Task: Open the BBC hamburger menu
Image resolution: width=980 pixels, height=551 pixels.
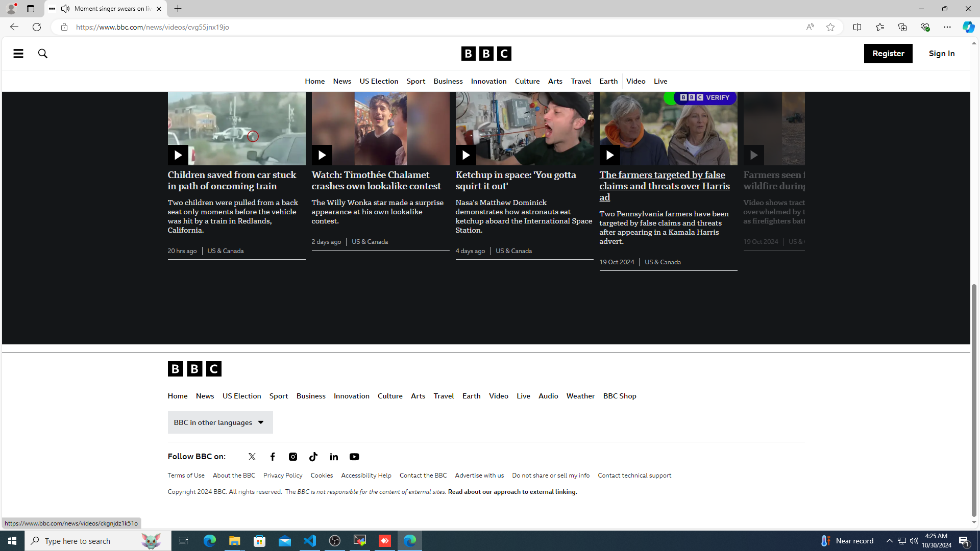Action: click(x=18, y=54)
